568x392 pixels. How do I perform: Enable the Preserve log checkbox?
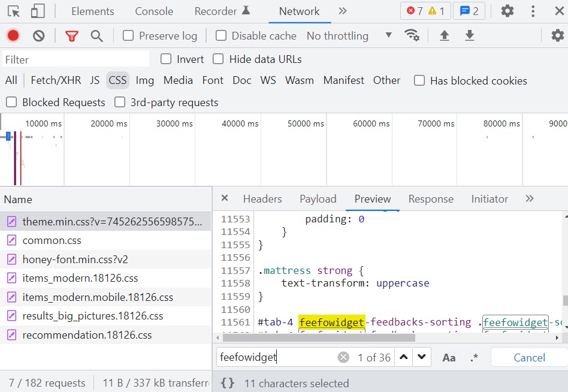click(x=128, y=36)
